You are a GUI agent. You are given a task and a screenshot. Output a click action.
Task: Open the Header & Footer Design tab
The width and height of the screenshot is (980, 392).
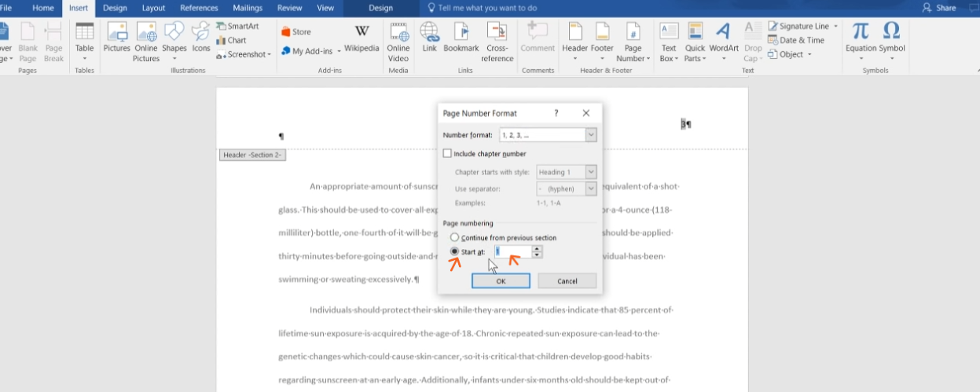click(x=380, y=8)
